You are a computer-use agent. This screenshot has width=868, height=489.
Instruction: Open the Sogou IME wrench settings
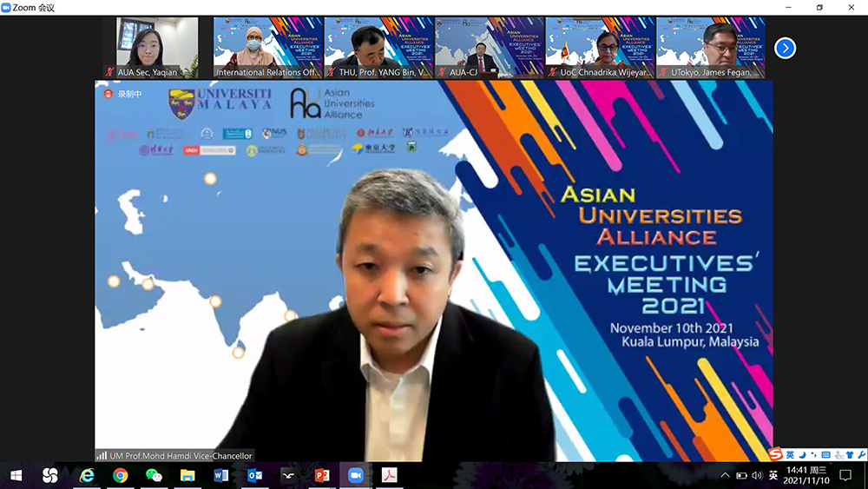click(x=861, y=454)
